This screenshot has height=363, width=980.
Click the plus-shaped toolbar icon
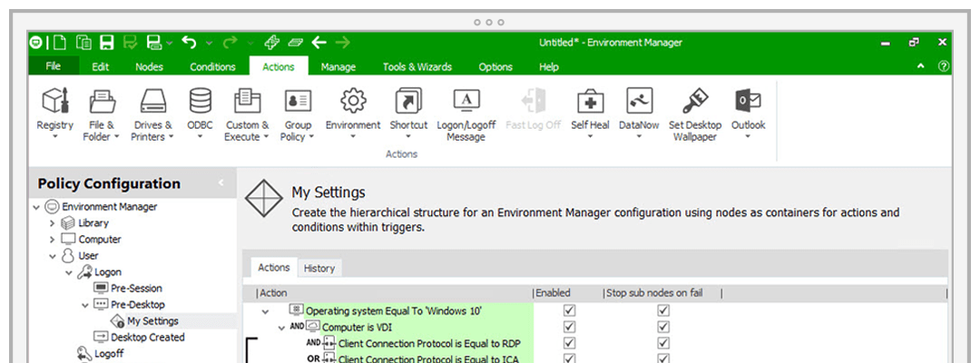[271, 43]
